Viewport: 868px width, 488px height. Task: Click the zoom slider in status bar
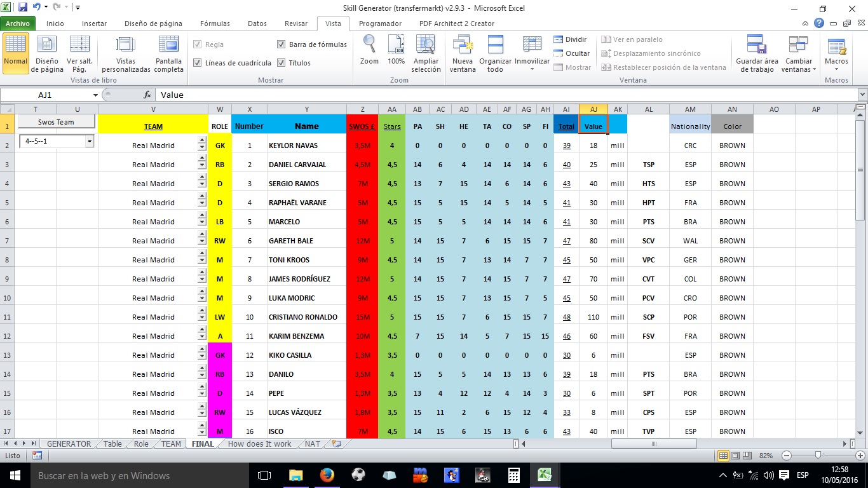pos(818,456)
